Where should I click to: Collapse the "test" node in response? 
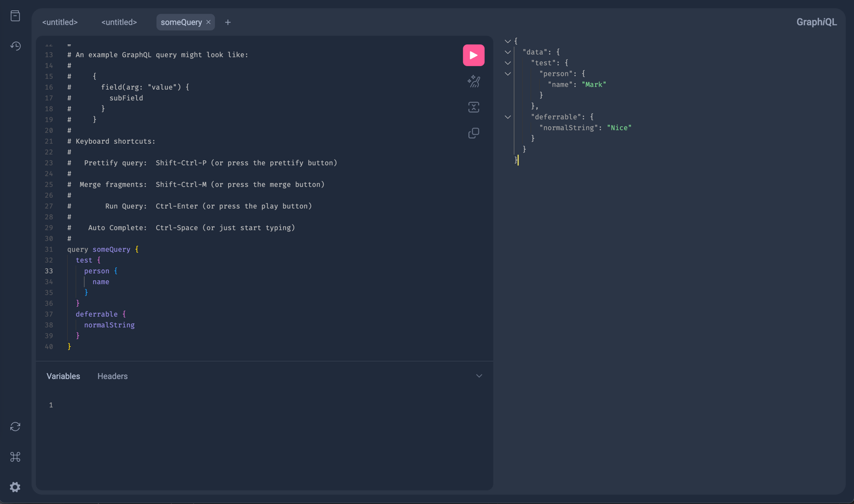coord(508,63)
